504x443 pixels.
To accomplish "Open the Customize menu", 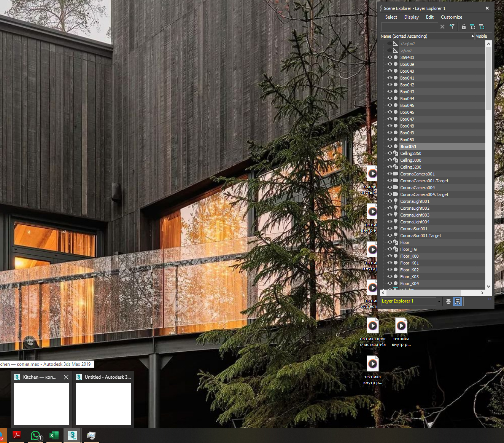I will [452, 17].
